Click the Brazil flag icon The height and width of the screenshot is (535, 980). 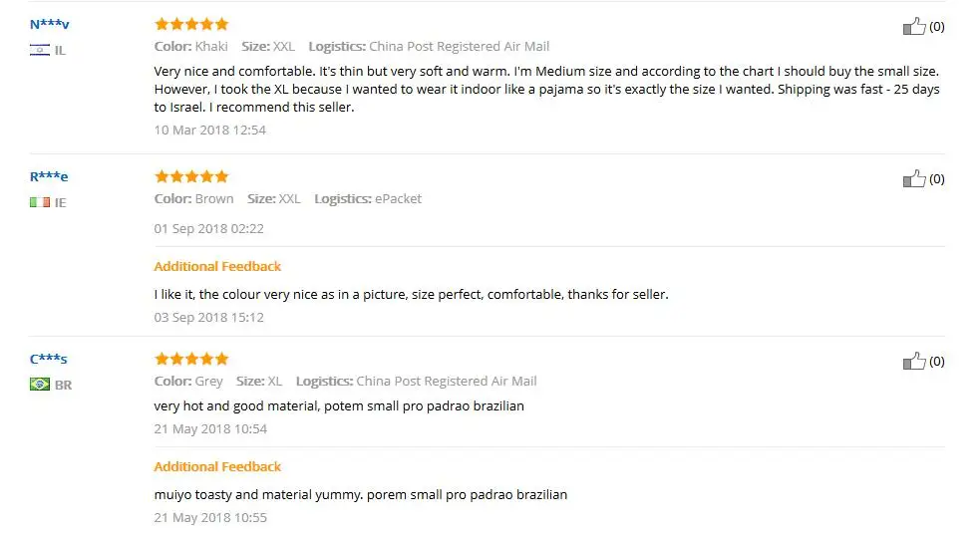click(x=39, y=385)
